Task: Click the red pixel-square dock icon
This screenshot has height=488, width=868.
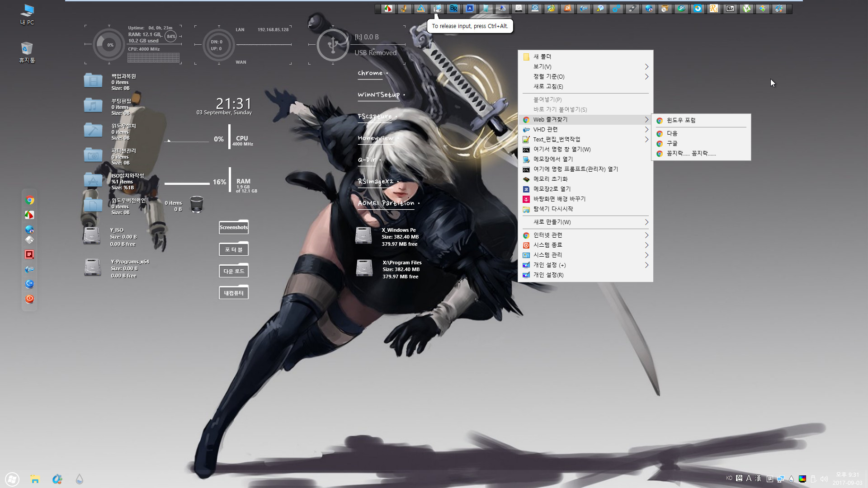Action: 29,255
